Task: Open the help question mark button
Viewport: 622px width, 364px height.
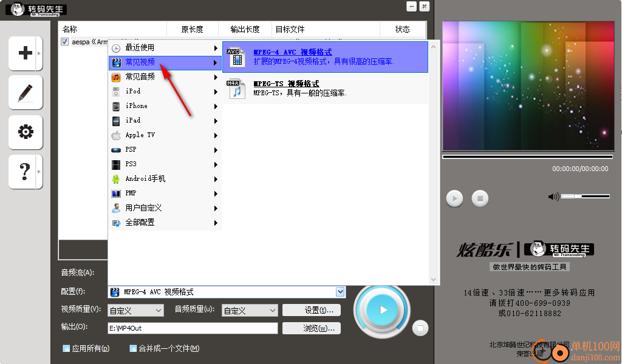Action: [26, 172]
